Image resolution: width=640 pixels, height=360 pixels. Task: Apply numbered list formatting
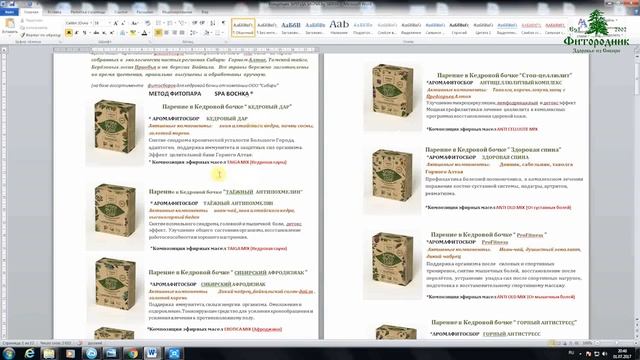[x=171, y=23]
